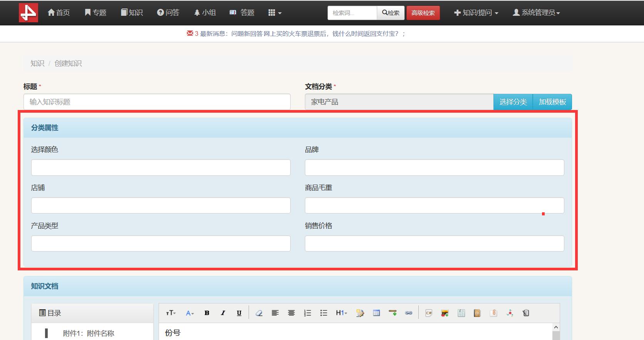Open the 小组 navigation item
This screenshot has width=644, height=340.
pyautogui.click(x=205, y=13)
